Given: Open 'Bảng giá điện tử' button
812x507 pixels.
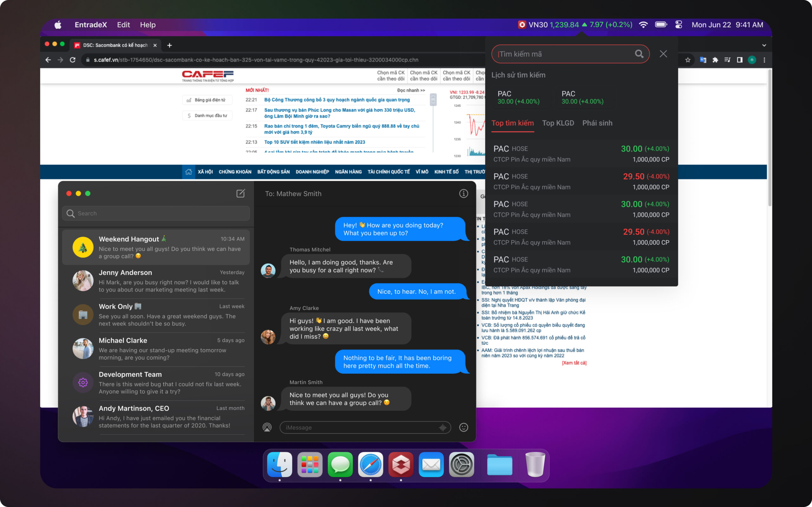Looking at the screenshot, I should tap(207, 100).
